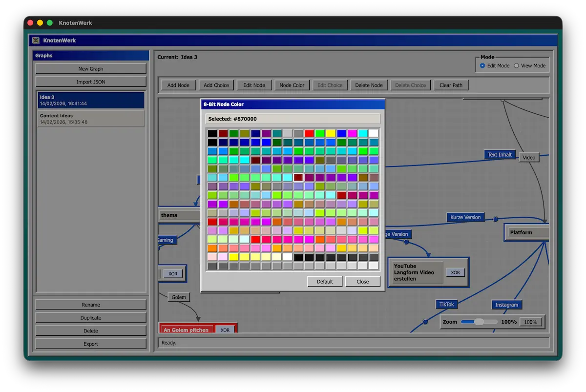Select the Add Choice tool
This screenshot has width=586, height=392.
[216, 84]
